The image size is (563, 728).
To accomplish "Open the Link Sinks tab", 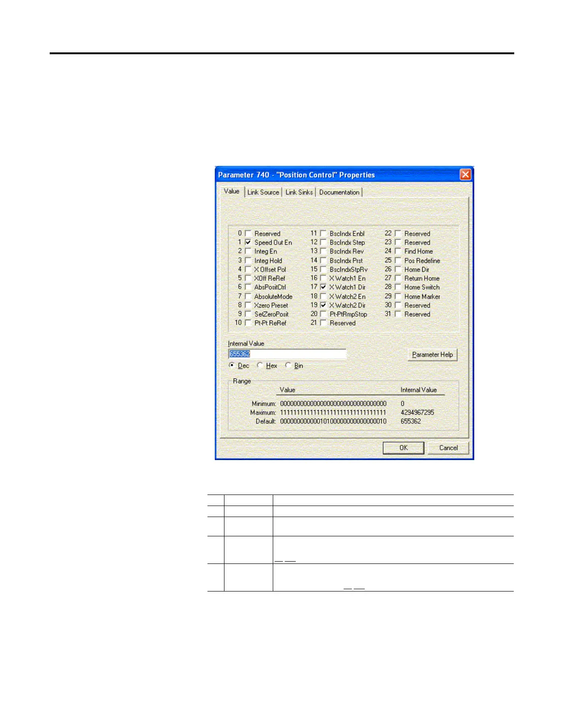I will coord(299,192).
